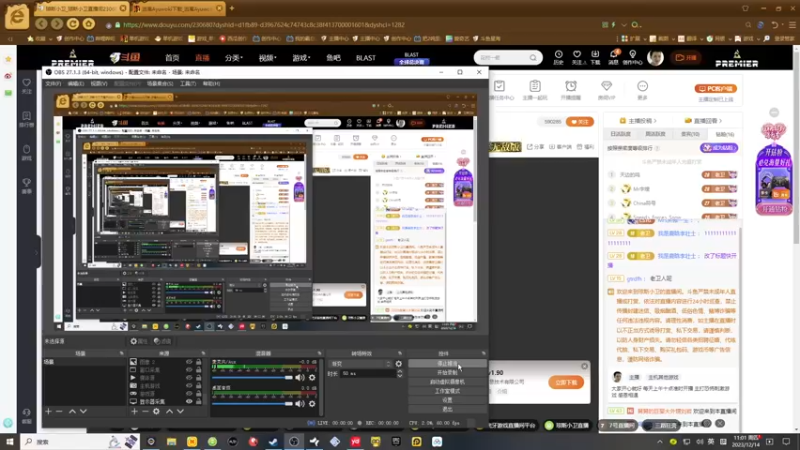Screen dimensions: 800x450
Task: Pop out the Audio Mixer dock with its header icon
Action: [x=319, y=353]
